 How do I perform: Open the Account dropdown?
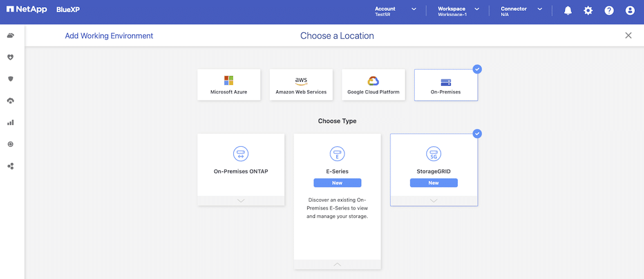coord(395,11)
